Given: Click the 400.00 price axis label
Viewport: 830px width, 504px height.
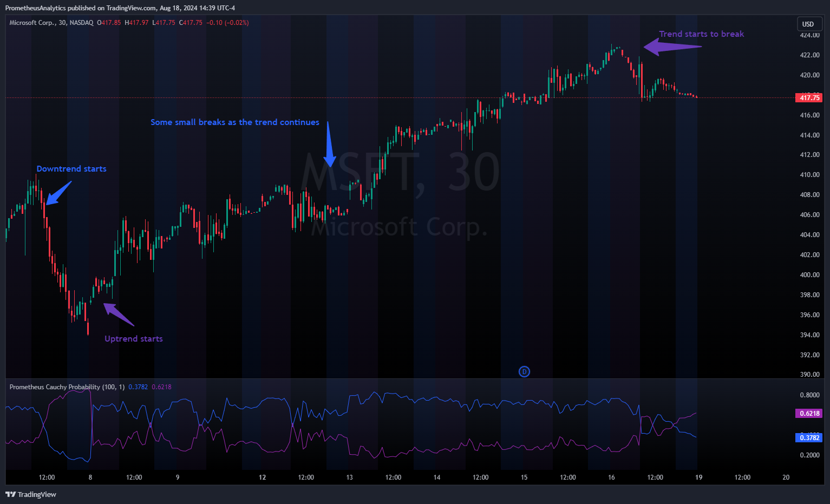Looking at the screenshot, I should coord(809,275).
